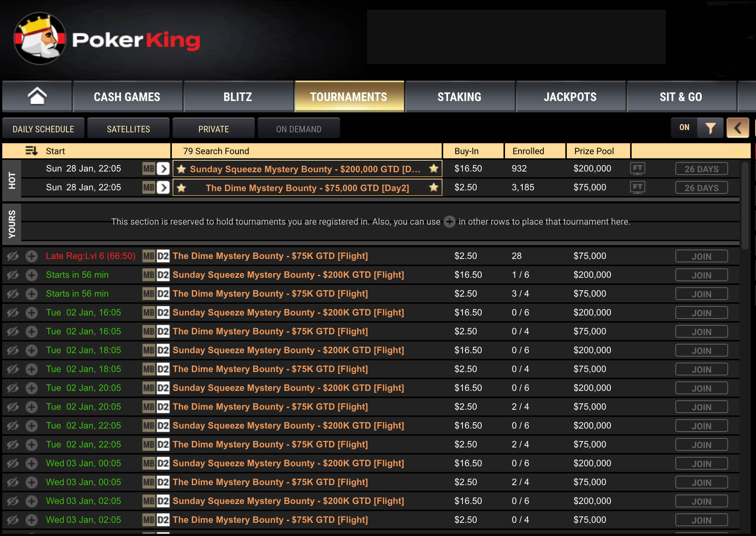
Task: Open the Satellites sub-tab
Action: 128,129
